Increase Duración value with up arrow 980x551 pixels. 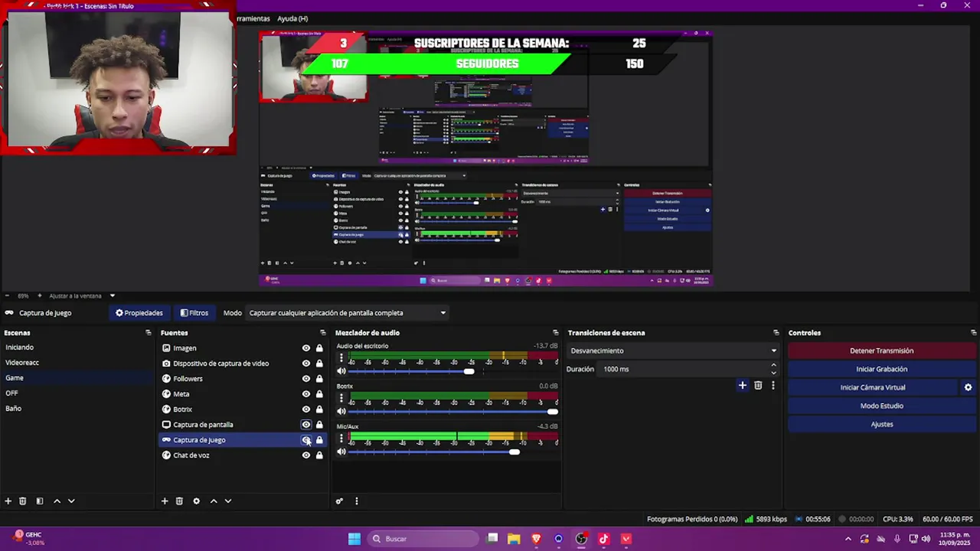[773, 366]
